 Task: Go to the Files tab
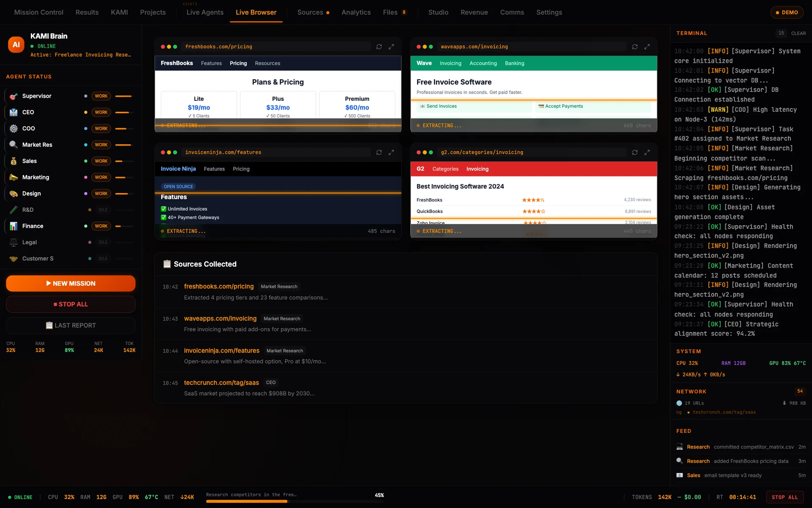(x=395, y=12)
